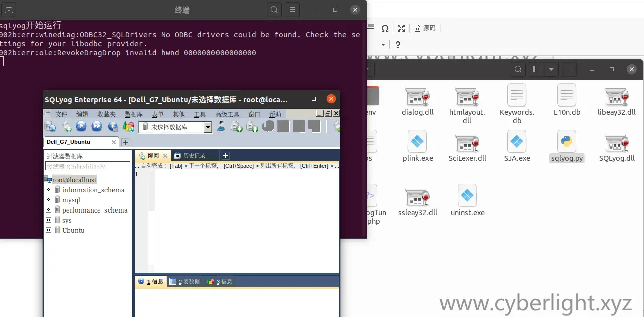This screenshot has height=317, width=644.
Task: Click the colorful refresh objects toolbar icon
Action: pyautogui.click(x=129, y=127)
